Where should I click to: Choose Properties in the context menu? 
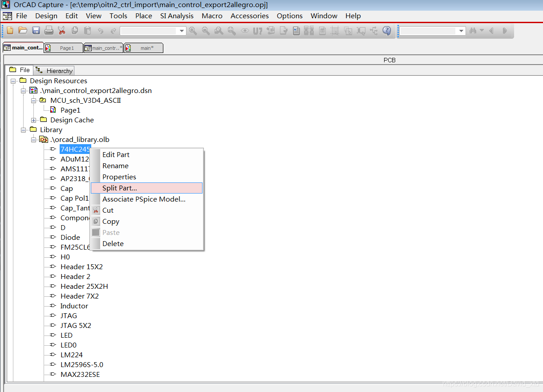pos(146,177)
